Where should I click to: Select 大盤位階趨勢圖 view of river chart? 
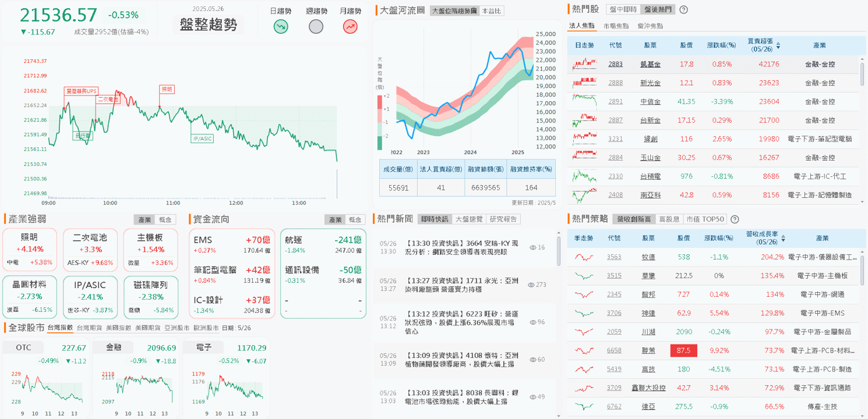point(454,10)
